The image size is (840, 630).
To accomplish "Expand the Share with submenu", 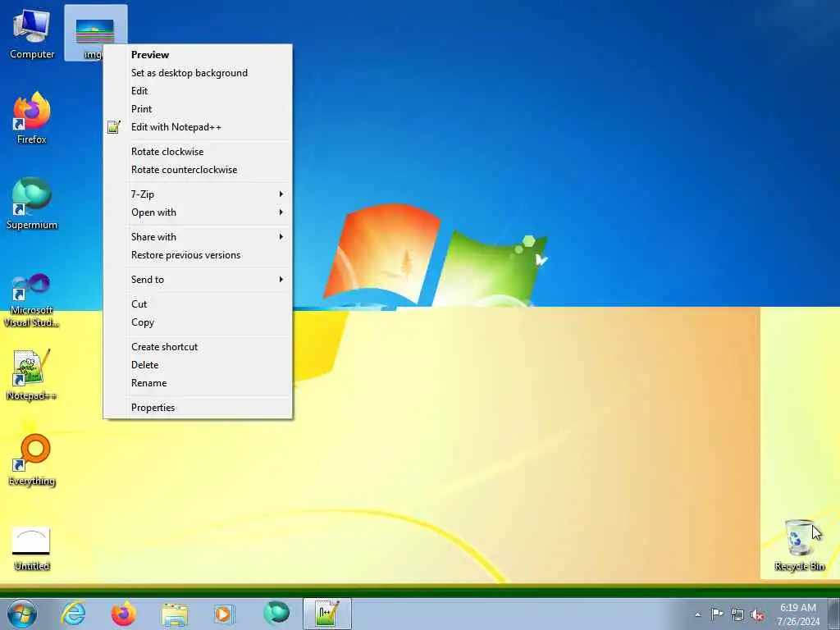I will [198, 237].
